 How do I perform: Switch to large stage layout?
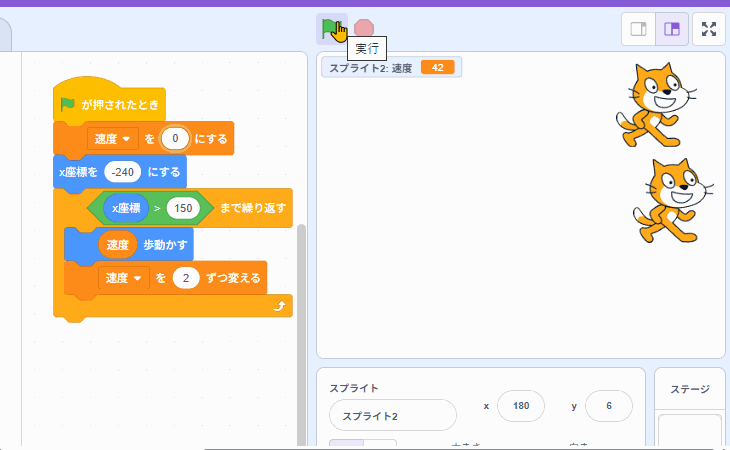(671, 29)
